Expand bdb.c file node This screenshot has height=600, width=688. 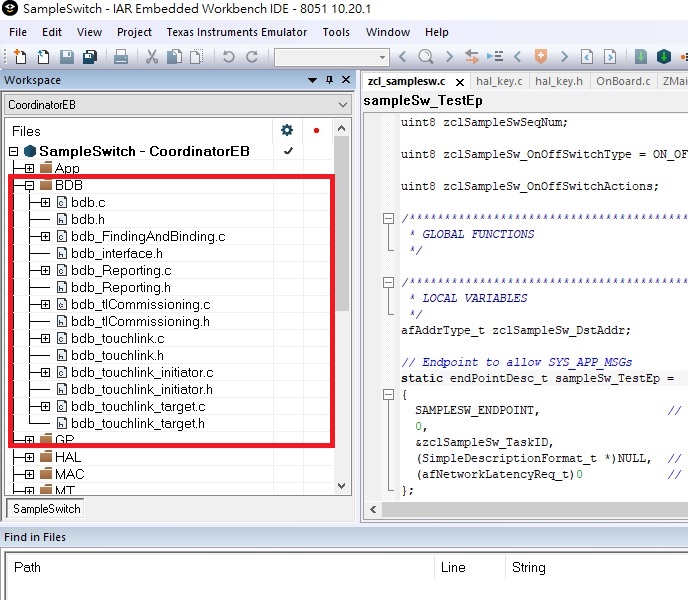[45, 202]
